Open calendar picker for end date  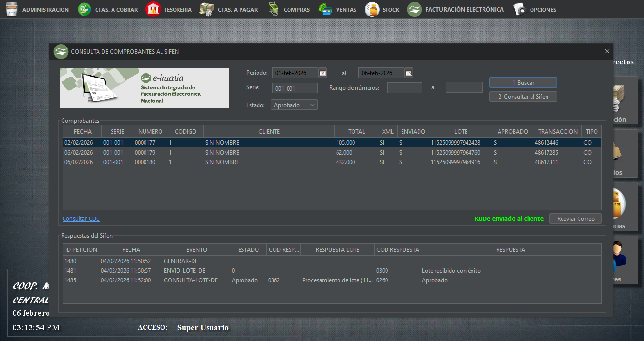[x=409, y=73]
